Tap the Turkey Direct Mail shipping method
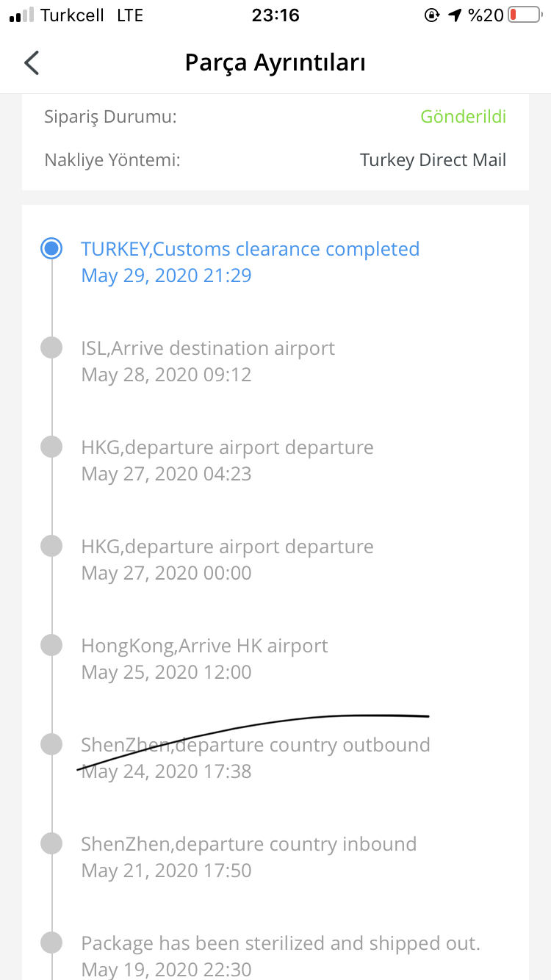The width and height of the screenshot is (551, 980). (433, 160)
